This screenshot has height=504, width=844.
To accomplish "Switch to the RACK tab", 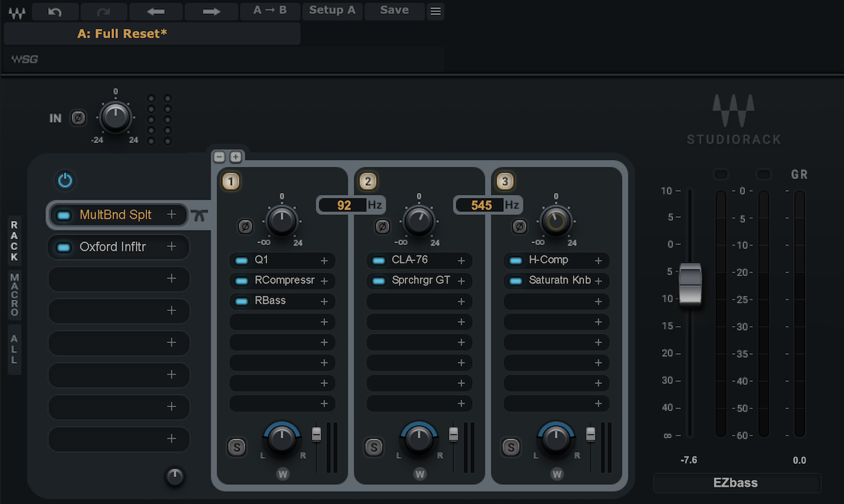I will 15,241.
